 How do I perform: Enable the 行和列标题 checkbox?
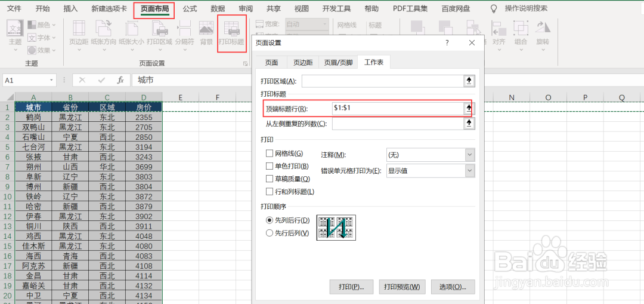(270, 191)
